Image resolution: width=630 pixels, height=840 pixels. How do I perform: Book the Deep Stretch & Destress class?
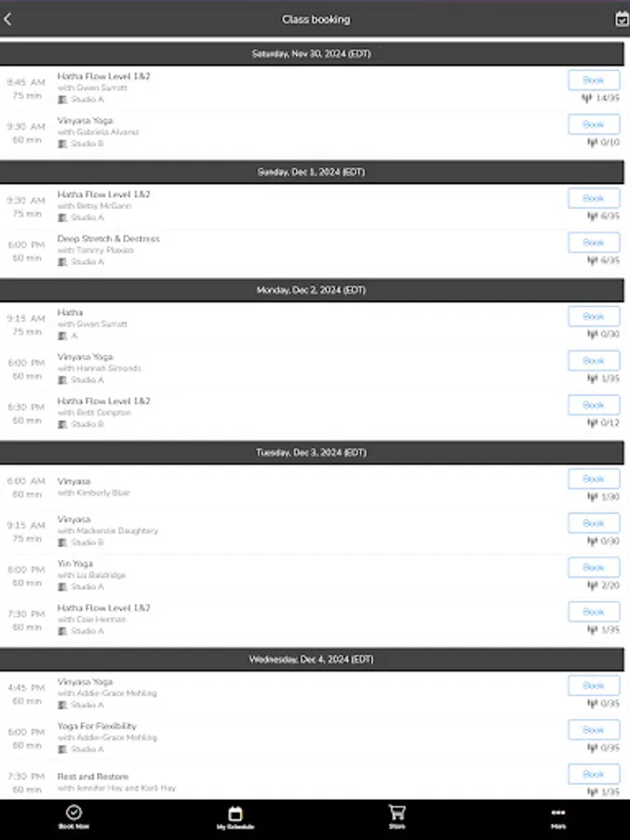594,242
